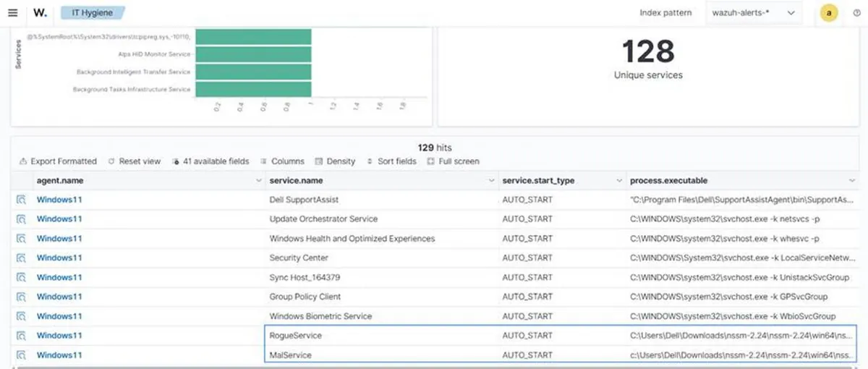This screenshot has width=868, height=369.
Task: Click the Security Center cell
Action: click(381, 258)
